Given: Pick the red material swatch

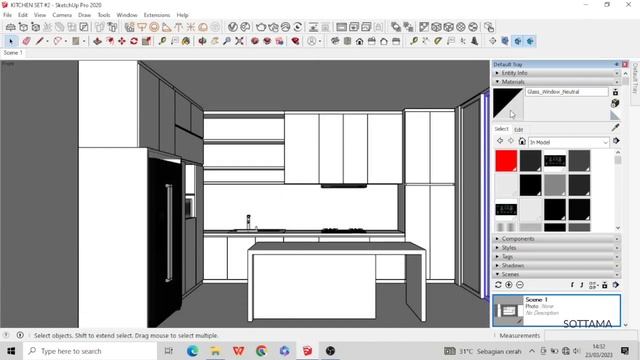Looking at the screenshot, I should (506, 161).
